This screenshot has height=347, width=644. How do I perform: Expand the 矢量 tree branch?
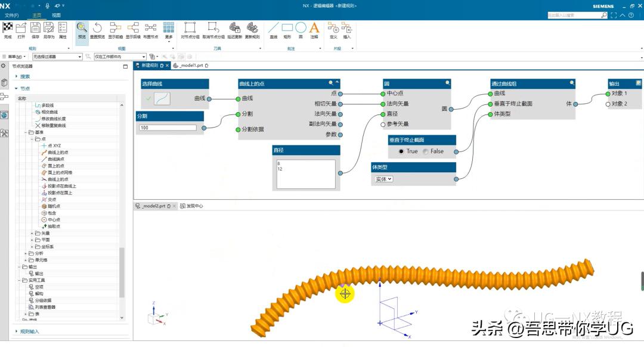(x=31, y=233)
